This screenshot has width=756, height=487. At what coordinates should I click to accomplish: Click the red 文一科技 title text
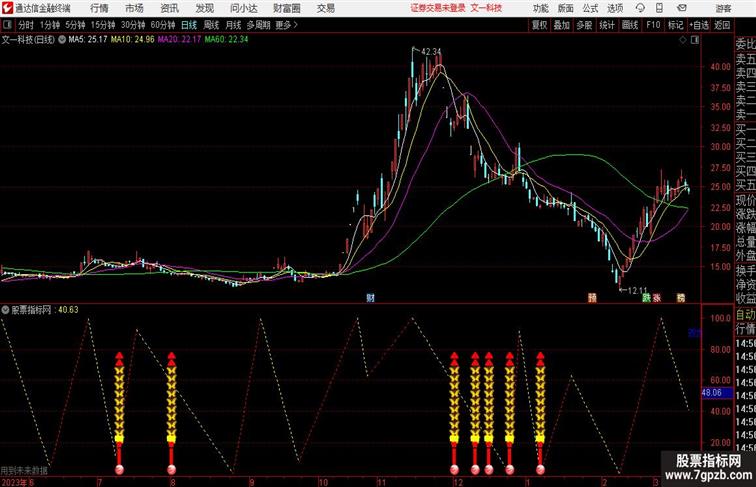[486, 8]
